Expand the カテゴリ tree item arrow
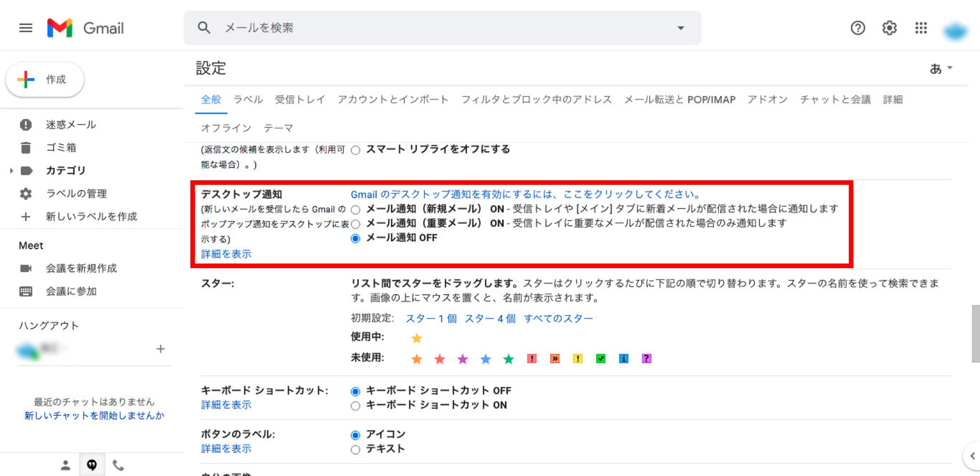 tap(11, 171)
